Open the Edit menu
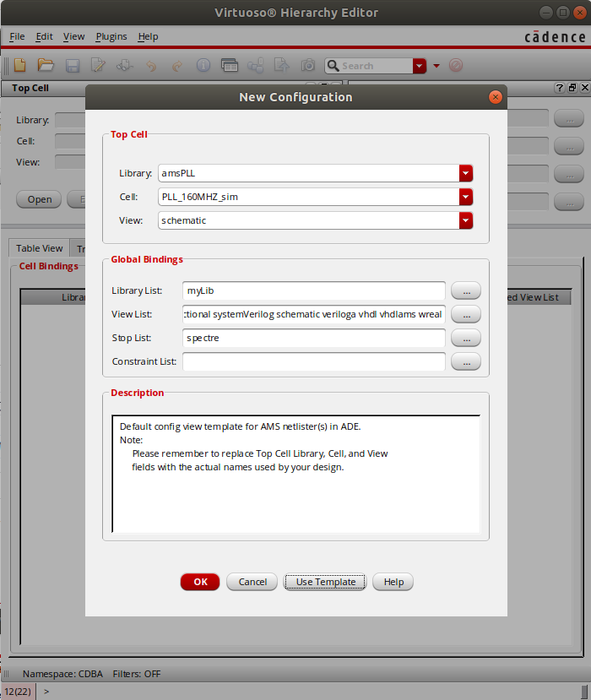 pyautogui.click(x=44, y=36)
